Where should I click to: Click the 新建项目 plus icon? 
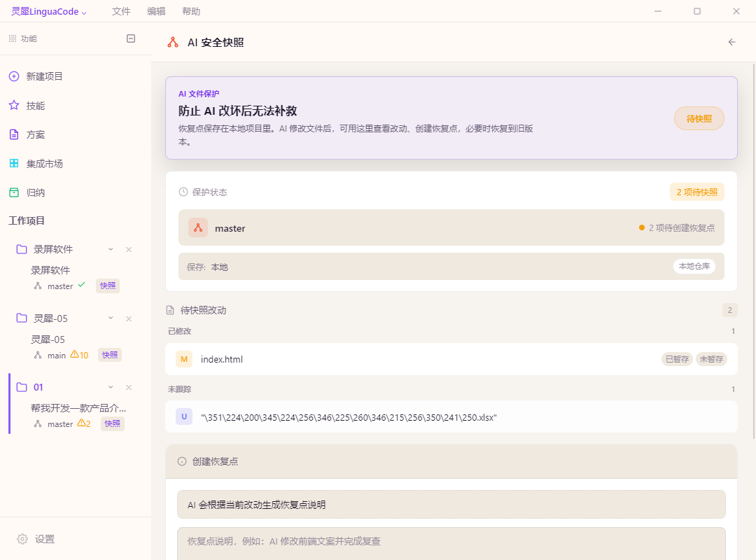click(14, 76)
